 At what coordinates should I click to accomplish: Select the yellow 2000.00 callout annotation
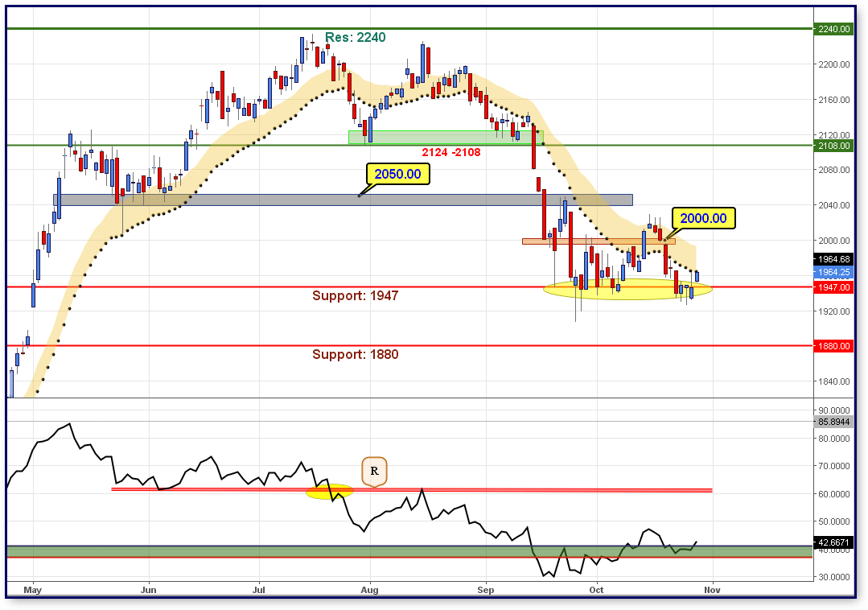704,218
